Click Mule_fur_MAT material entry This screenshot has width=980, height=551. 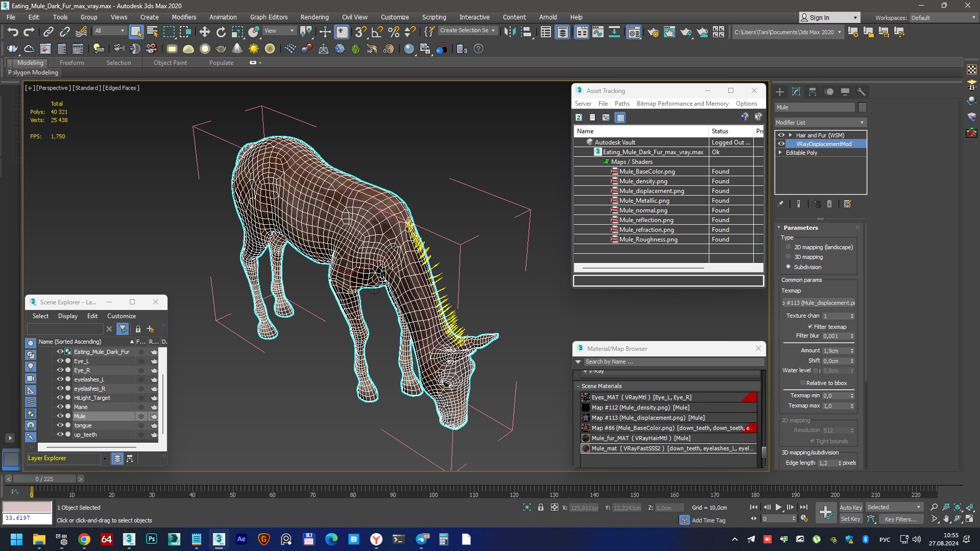pos(668,438)
